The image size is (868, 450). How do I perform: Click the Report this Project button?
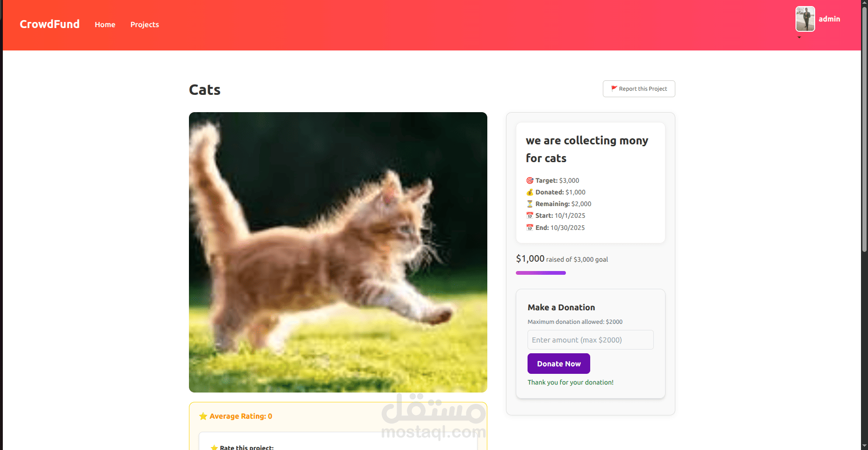coord(639,89)
